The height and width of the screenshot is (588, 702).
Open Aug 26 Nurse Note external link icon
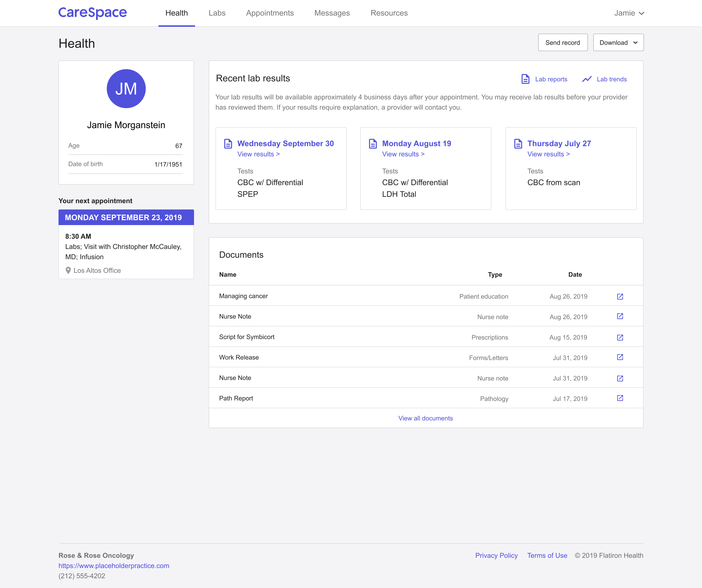620,316
